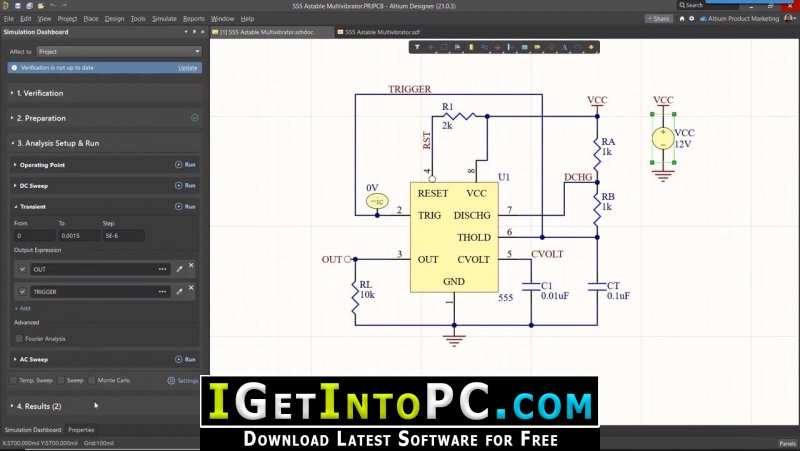The height and width of the screenshot is (451, 800).
Task: Open the Simulation Dashboard panel options arrow
Action: tap(186, 32)
